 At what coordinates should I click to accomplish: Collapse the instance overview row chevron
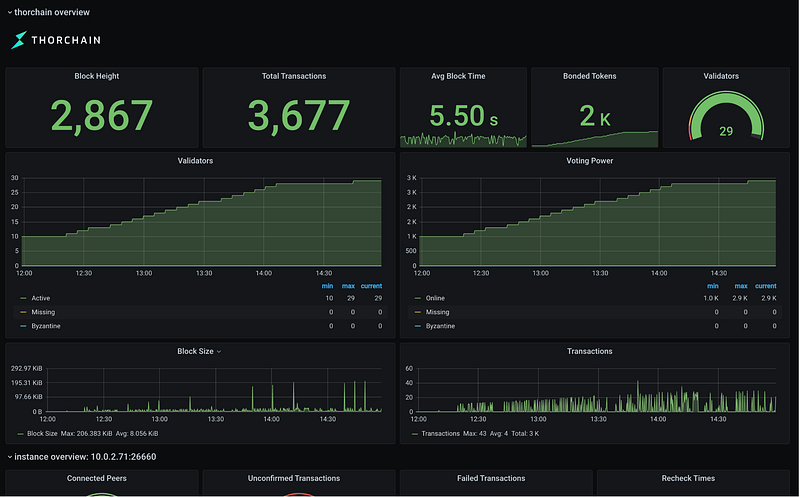(10, 457)
